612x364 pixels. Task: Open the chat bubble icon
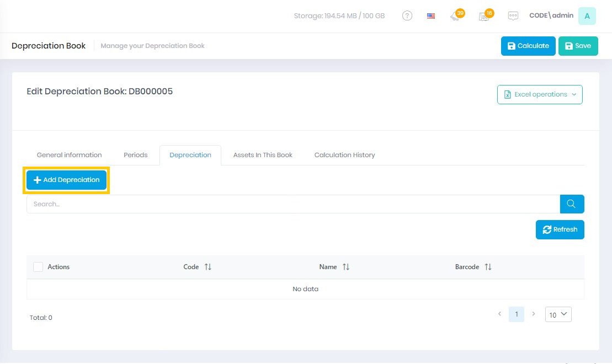(x=513, y=16)
